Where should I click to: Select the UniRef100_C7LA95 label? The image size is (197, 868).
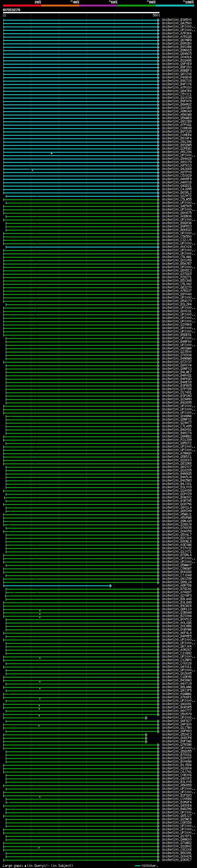point(176,426)
